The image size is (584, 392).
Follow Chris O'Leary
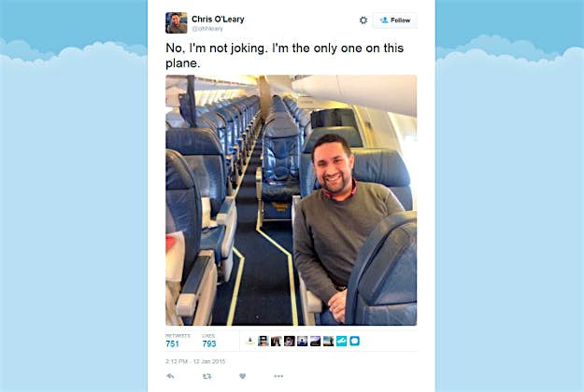click(x=395, y=21)
